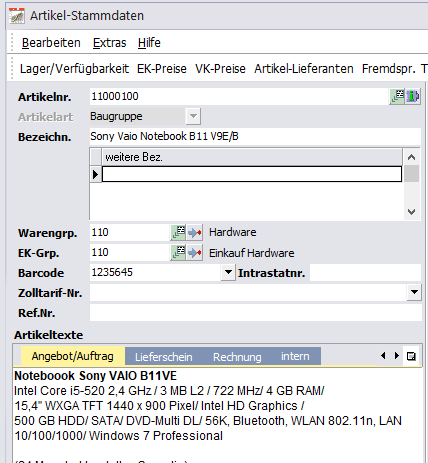The width and height of the screenshot is (428, 463).
Task: Click the Artikeltexte section heading
Action: [x=49, y=335]
